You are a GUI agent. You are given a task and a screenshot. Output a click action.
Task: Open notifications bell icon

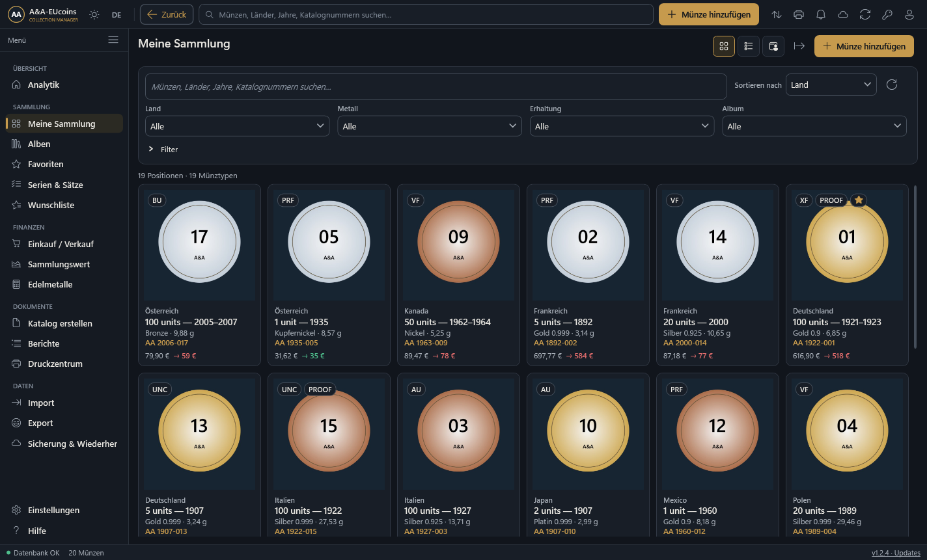coord(821,14)
